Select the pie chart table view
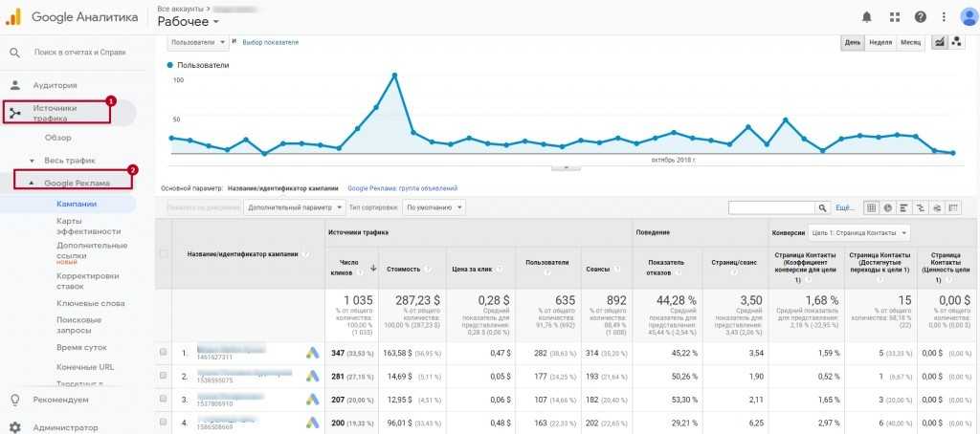This screenshot has height=434, width=980. click(x=887, y=207)
